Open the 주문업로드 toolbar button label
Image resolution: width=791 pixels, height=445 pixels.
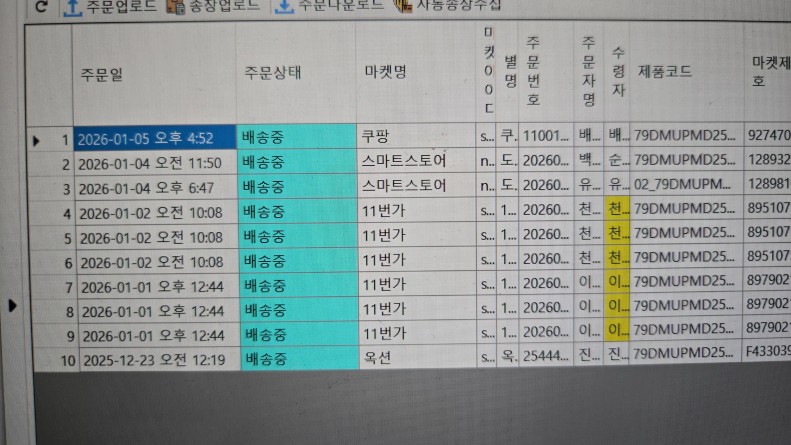pyautogui.click(x=121, y=6)
